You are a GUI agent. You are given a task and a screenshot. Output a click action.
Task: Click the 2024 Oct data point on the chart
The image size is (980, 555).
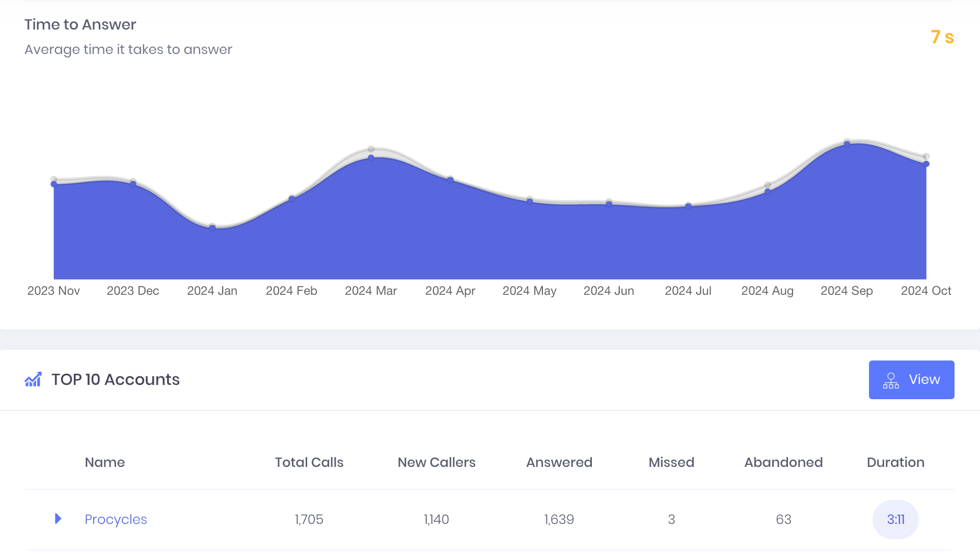926,163
